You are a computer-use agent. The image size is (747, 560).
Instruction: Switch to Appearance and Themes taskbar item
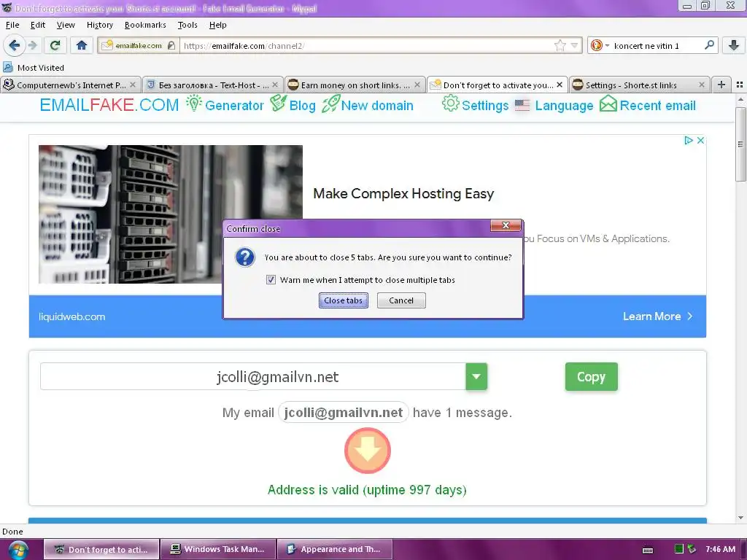click(x=335, y=549)
